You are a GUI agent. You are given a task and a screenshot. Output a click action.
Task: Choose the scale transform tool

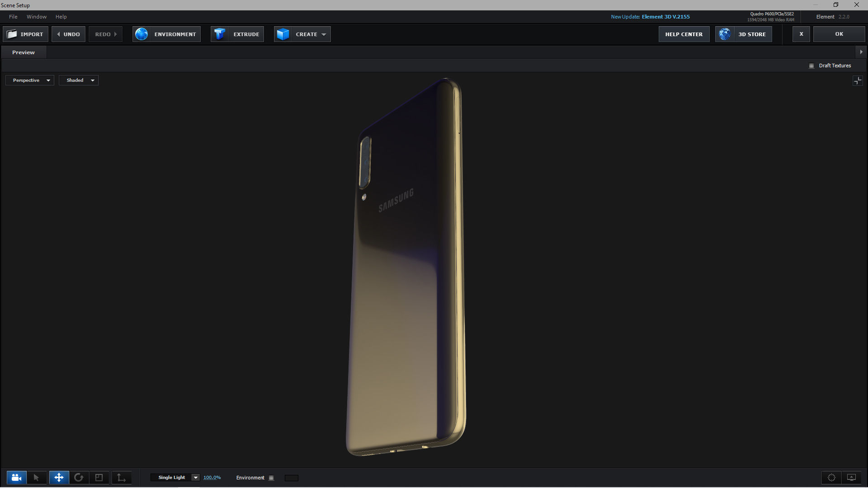click(x=99, y=478)
